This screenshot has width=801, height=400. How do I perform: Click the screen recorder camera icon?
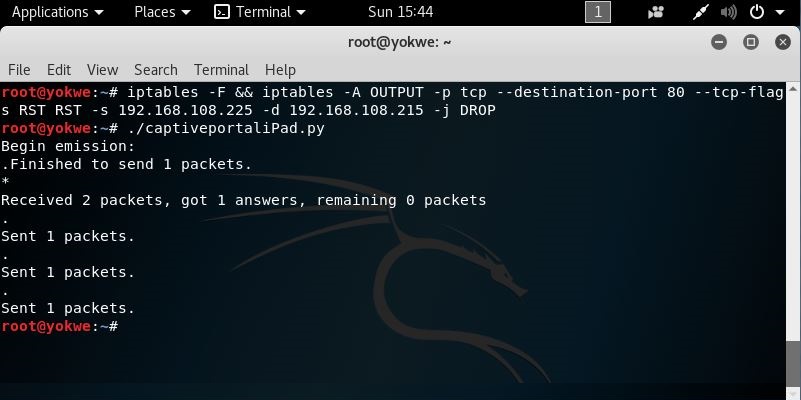pos(655,12)
